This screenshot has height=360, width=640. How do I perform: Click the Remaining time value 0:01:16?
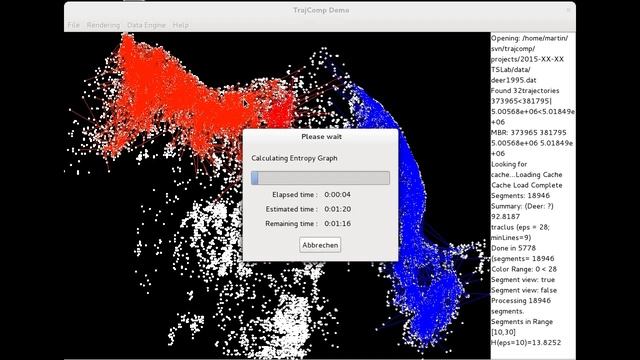coord(338,224)
